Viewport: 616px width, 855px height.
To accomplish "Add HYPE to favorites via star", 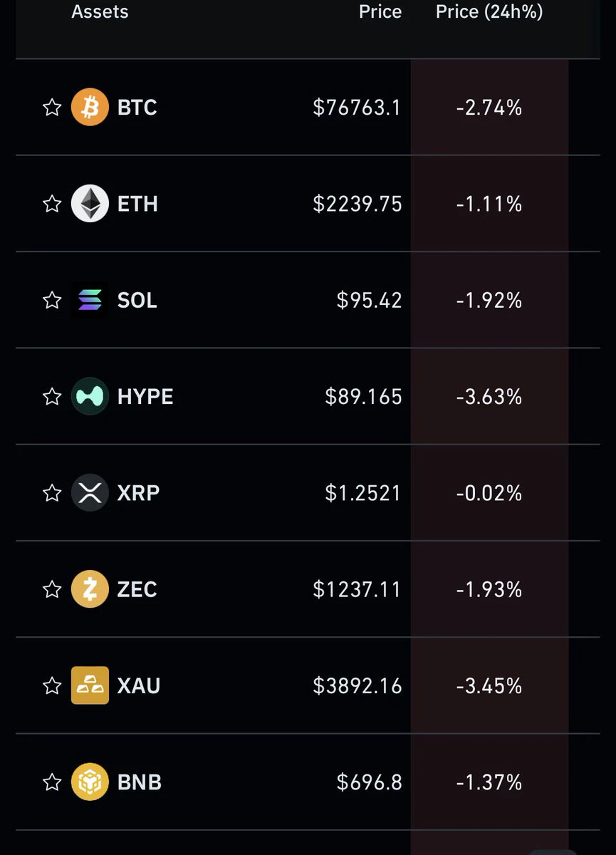I will point(52,396).
